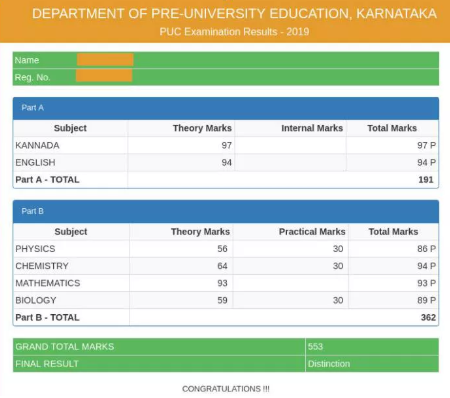
Task: Click Biology theory marks '59'
Action: pos(222,300)
